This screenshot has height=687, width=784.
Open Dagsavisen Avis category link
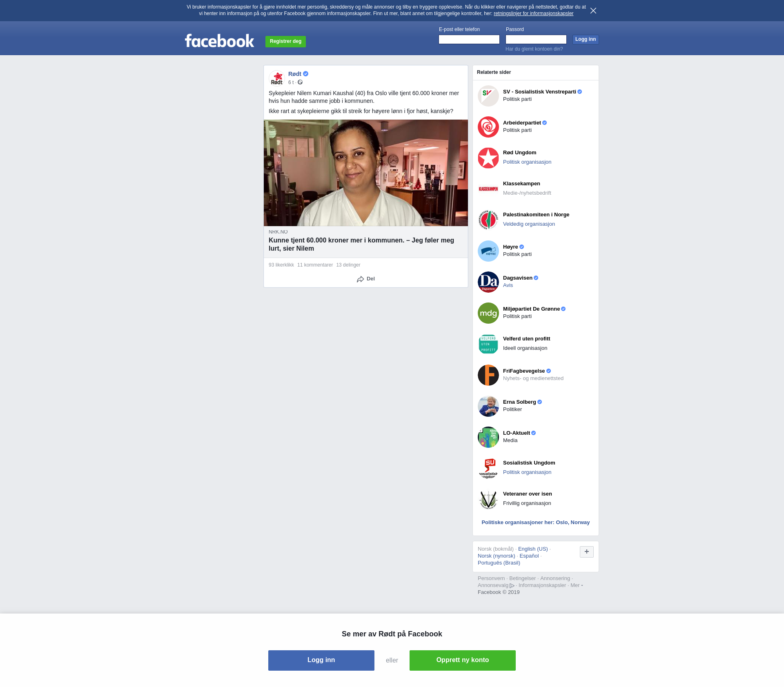point(508,285)
